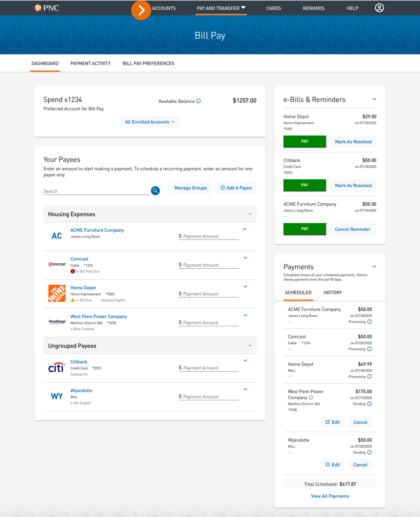This screenshot has width=420, height=517.
Task: Click the payee search magnifier button
Action: 155,191
